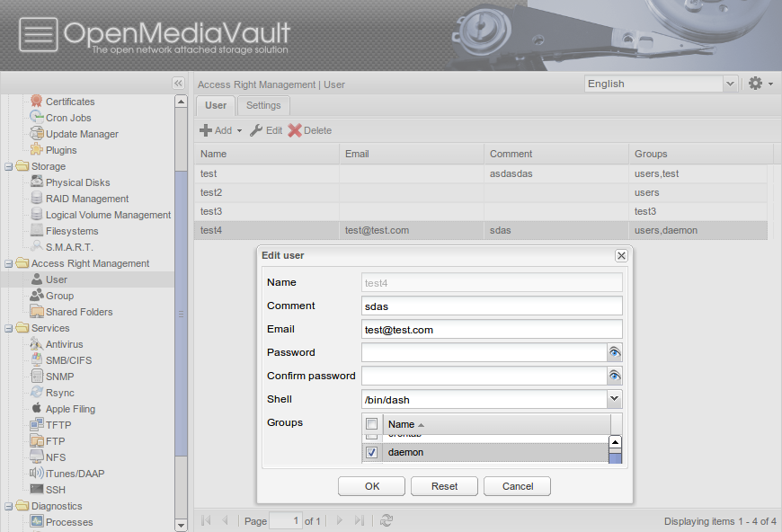Collapse the Access Right Management tree node

coord(9,263)
